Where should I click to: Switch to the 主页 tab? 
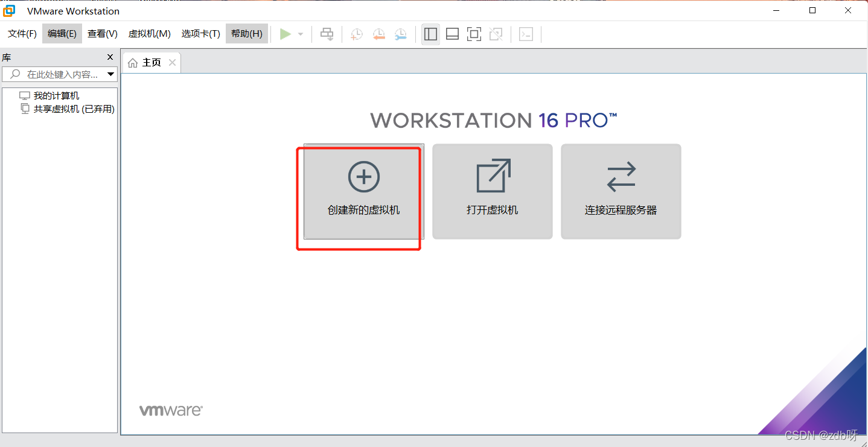pyautogui.click(x=152, y=63)
